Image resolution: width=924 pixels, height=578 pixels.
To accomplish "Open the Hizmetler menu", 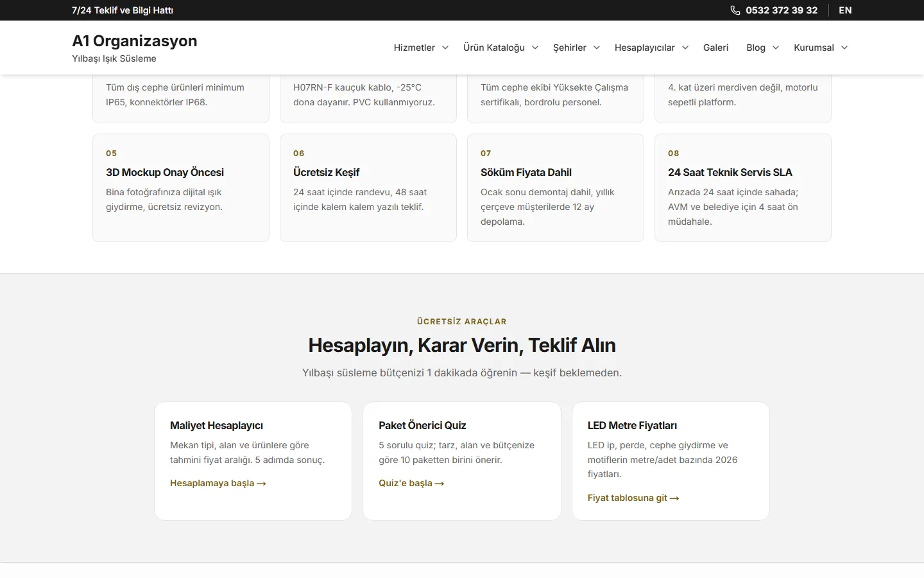I will tap(414, 48).
